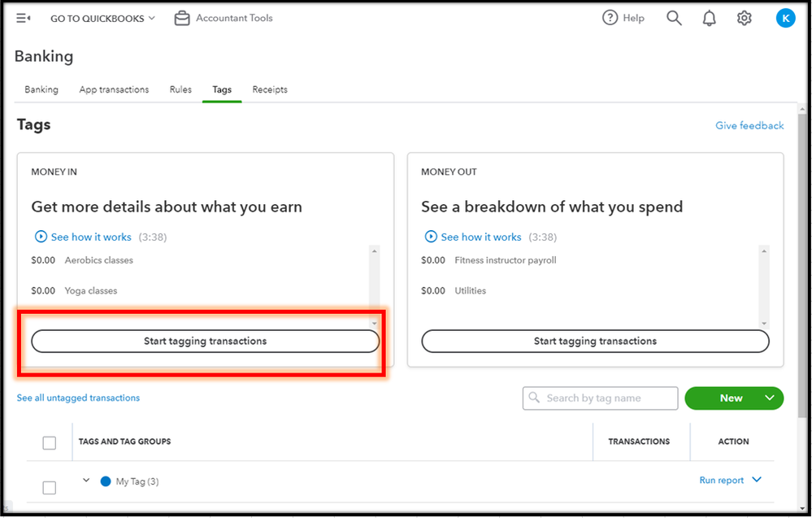
Task: Open the Run report dropdown arrow
Action: (757, 480)
